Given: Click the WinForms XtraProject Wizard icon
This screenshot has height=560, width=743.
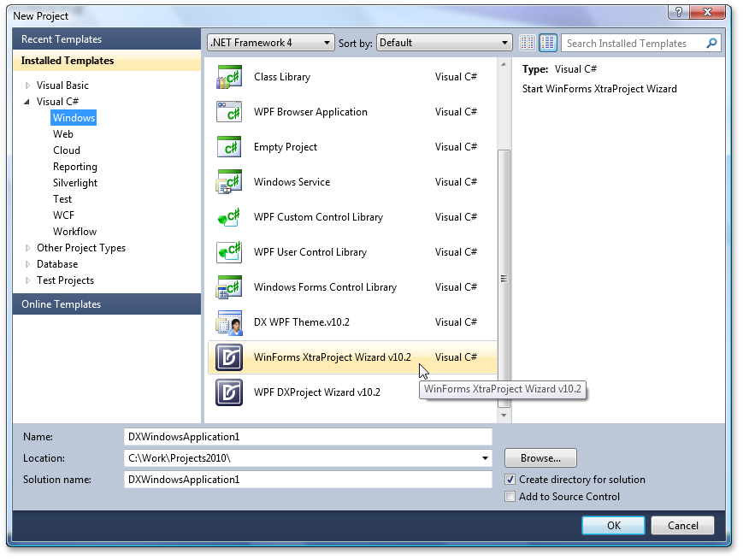Looking at the screenshot, I should [229, 357].
